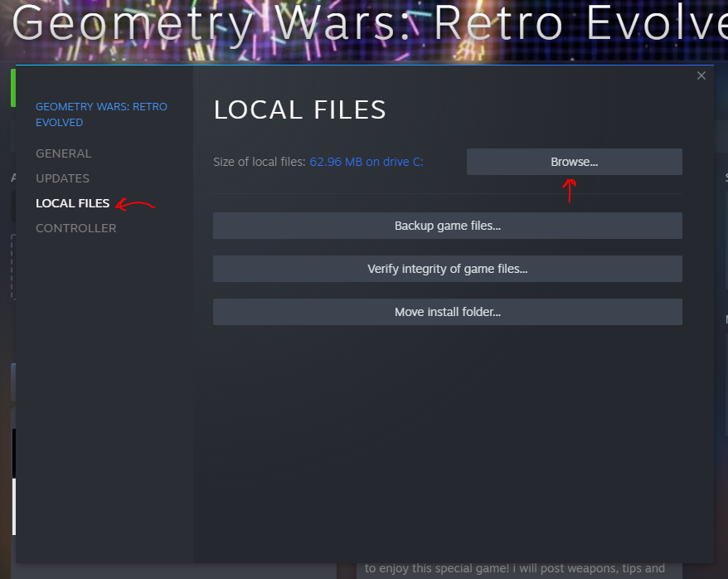Click Backup game files button

[x=447, y=226]
